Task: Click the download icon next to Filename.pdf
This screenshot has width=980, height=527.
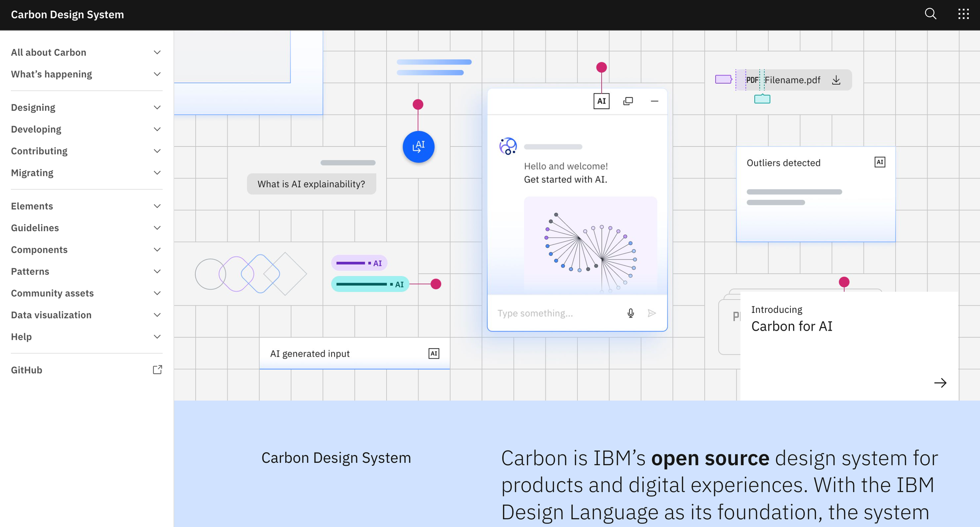Action: [836, 80]
